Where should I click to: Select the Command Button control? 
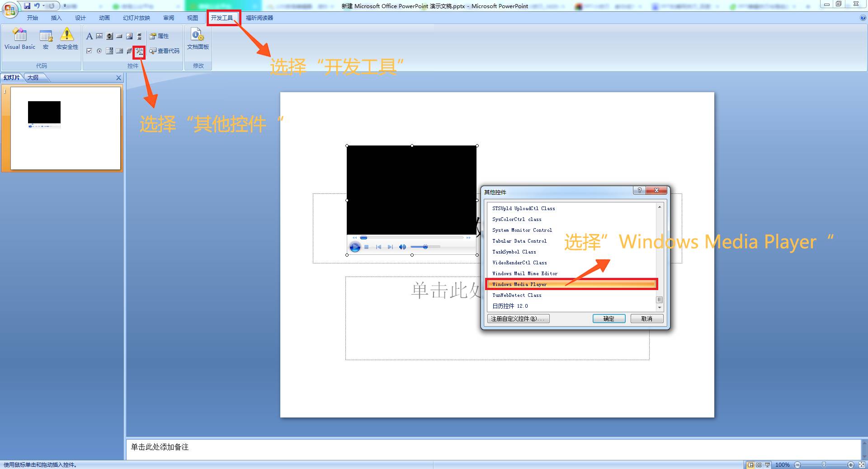click(x=119, y=36)
